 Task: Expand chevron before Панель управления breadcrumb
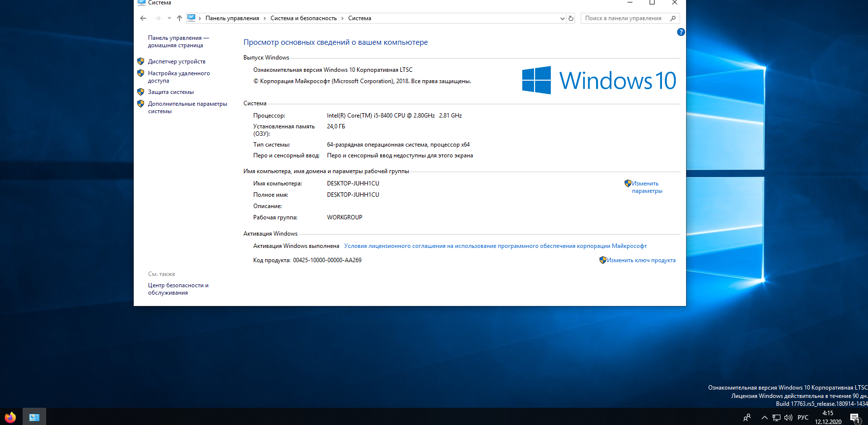200,18
